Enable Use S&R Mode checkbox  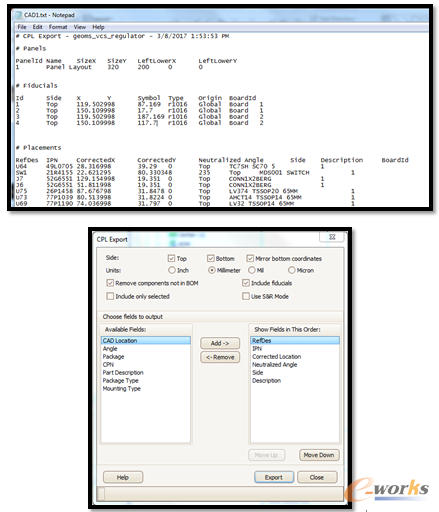[246, 296]
